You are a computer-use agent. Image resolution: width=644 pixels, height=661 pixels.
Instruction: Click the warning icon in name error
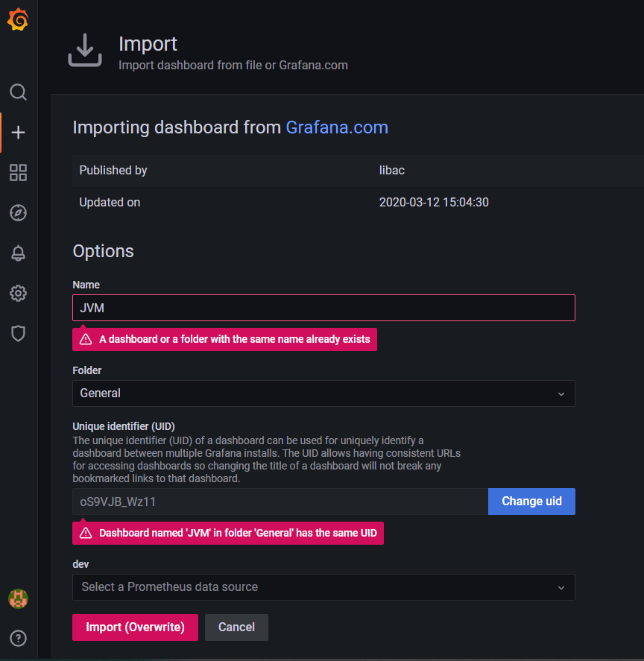click(86, 339)
